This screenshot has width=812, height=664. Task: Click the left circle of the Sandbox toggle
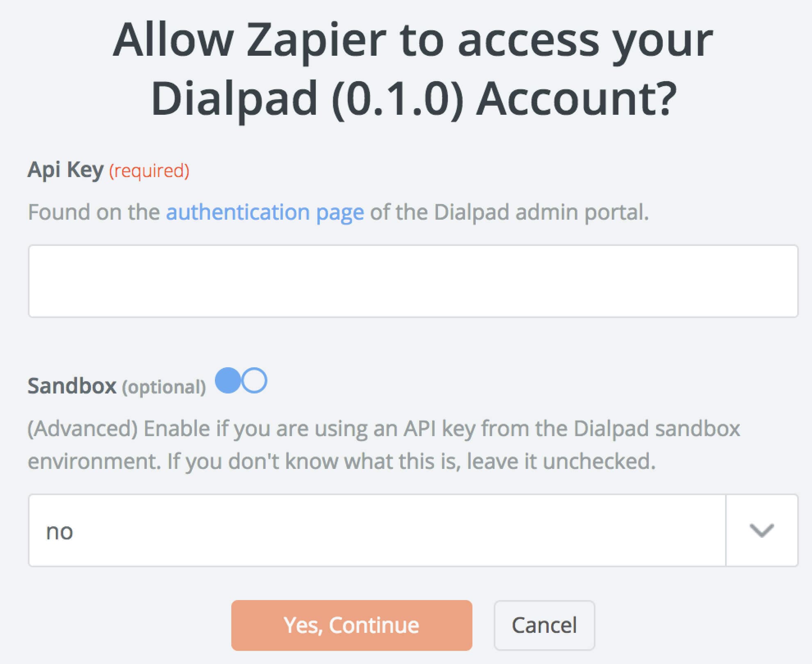click(228, 382)
